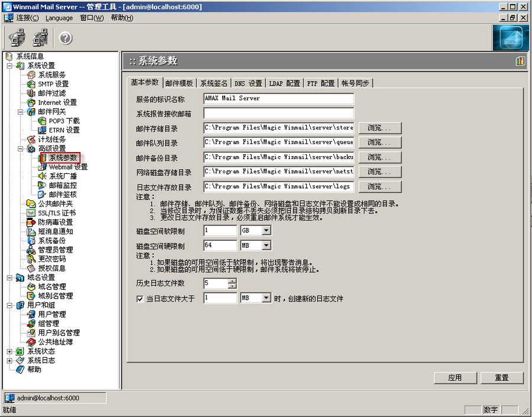Click the 应用 button
Image resolution: width=532 pixels, height=417 pixels.
pos(455,377)
